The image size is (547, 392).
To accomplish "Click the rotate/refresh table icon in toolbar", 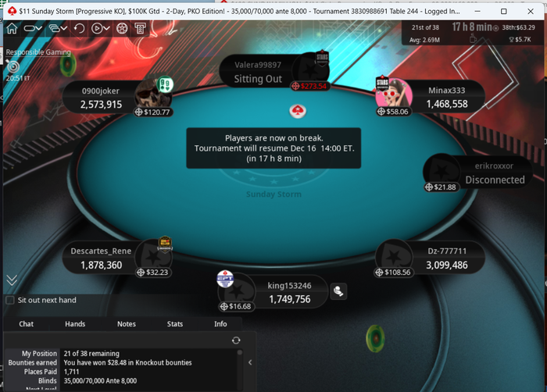I will click(79, 29).
